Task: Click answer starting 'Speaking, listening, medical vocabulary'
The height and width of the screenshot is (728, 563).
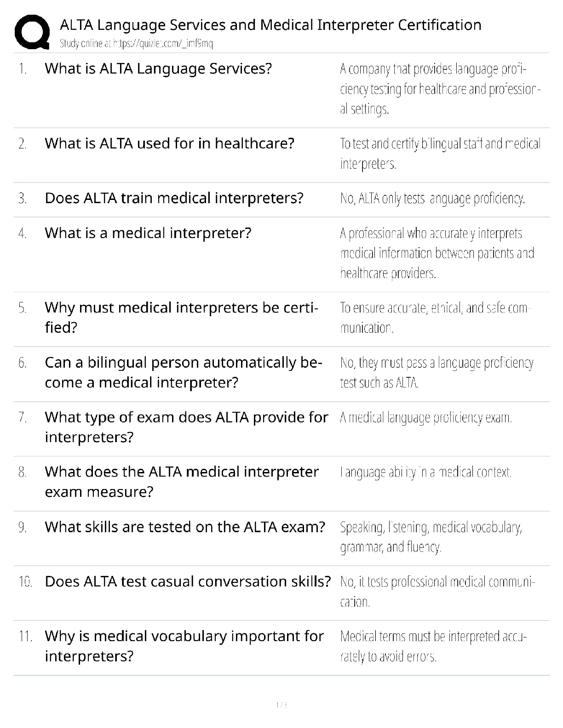Action: coord(431,537)
